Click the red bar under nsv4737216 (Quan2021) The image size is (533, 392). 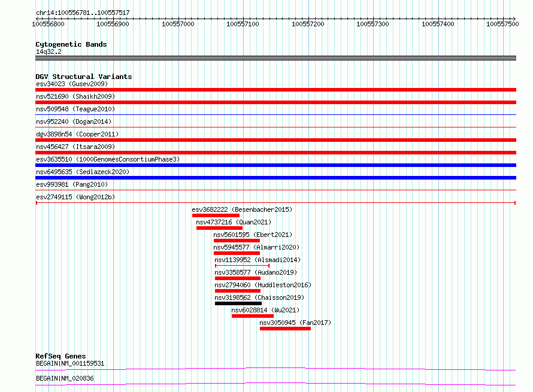click(219, 228)
